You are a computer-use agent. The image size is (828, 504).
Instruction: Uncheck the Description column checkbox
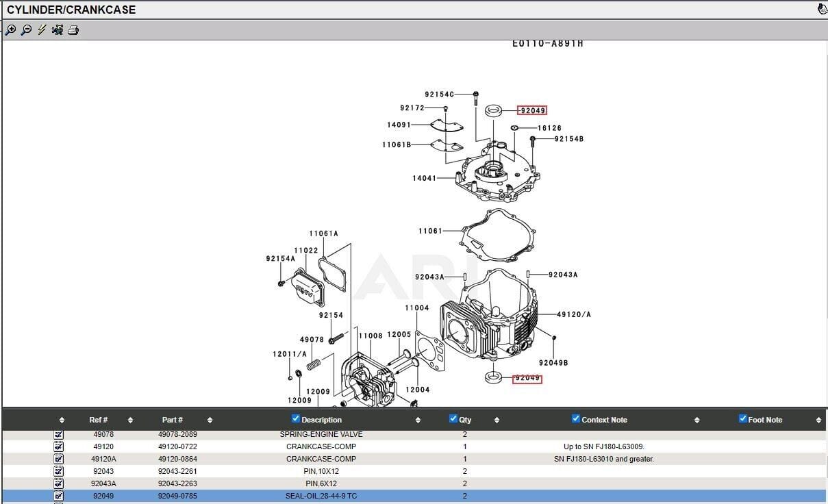click(296, 419)
